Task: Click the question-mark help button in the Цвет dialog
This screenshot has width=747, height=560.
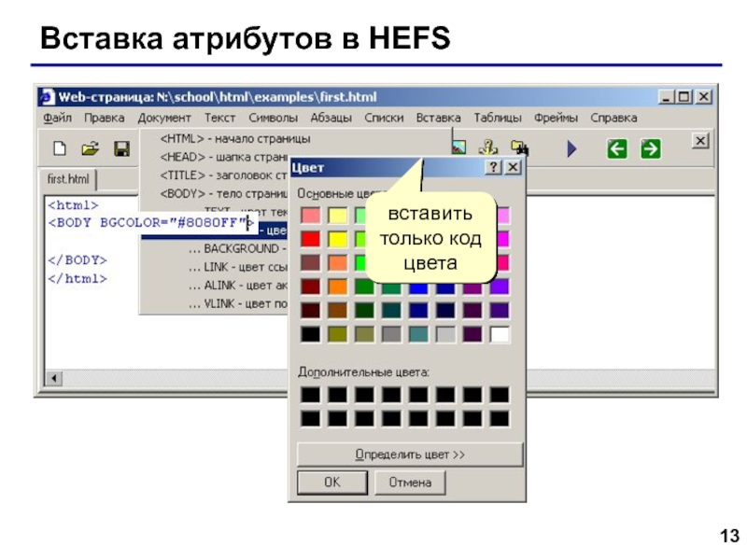Action: click(493, 167)
